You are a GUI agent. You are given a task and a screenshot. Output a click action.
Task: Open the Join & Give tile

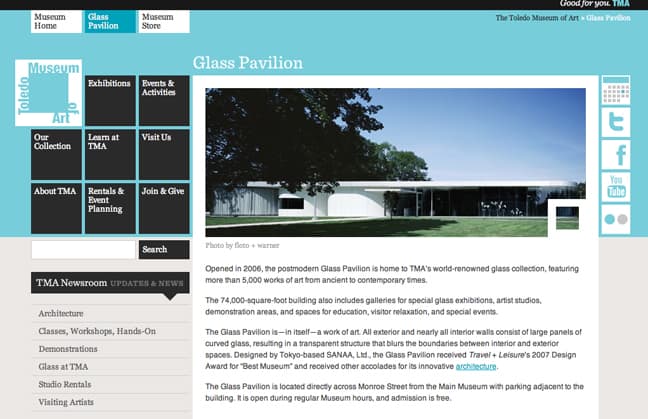(164, 209)
